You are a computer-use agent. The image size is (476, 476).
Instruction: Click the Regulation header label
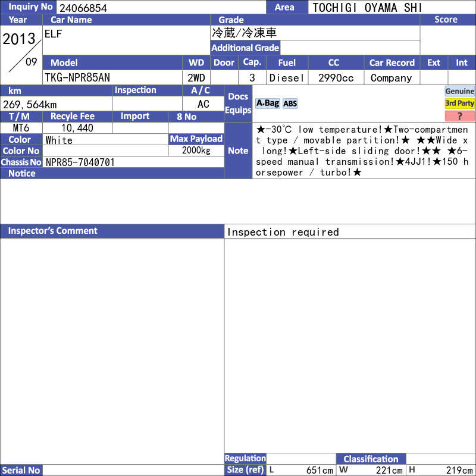point(245,458)
